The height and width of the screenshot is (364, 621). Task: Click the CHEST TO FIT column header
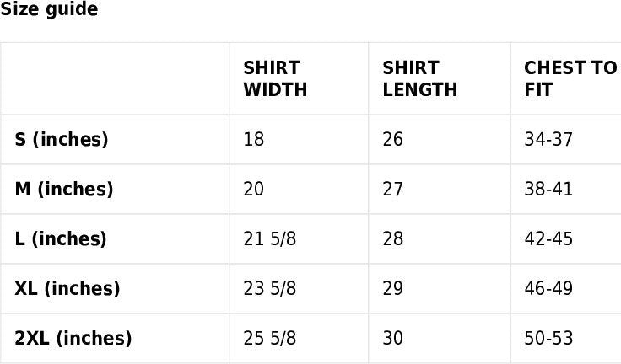pos(570,78)
